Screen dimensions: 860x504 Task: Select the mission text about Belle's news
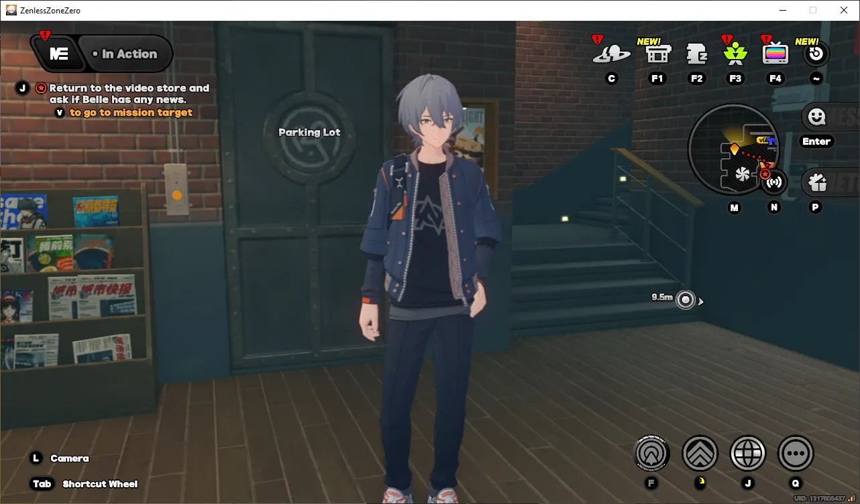coord(129,94)
